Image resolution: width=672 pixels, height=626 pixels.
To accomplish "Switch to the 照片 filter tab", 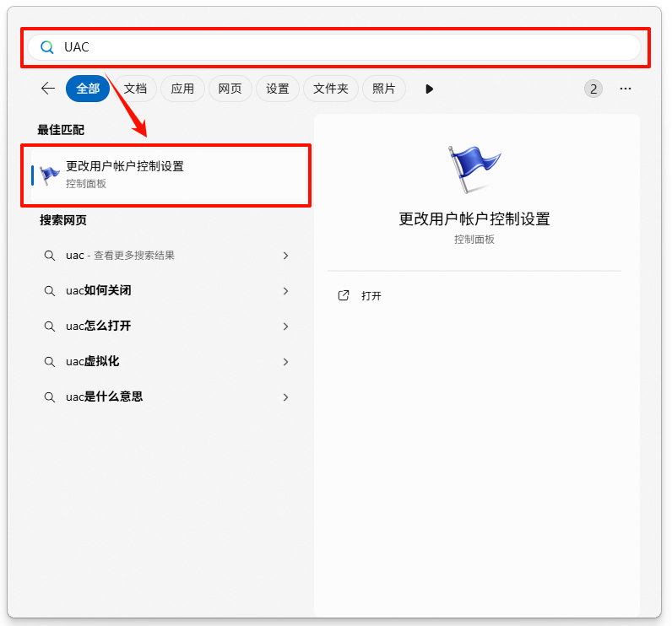I will (x=383, y=89).
